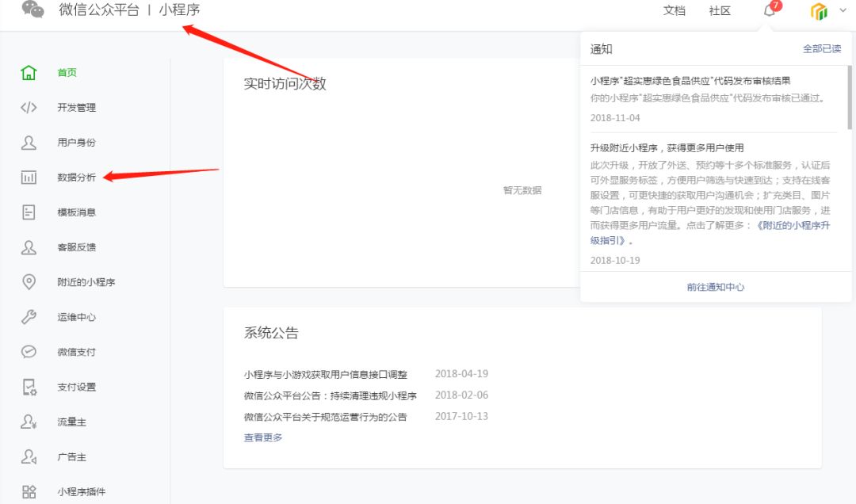Click the WeChat logo icon in header
Image resolution: width=856 pixels, height=504 pixels.
coord(32,10)
